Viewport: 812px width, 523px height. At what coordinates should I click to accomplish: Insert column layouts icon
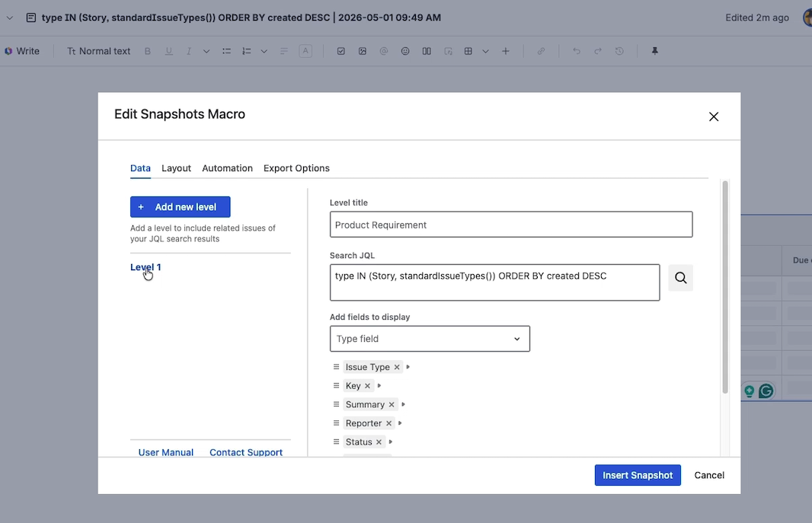coord(427,51)
